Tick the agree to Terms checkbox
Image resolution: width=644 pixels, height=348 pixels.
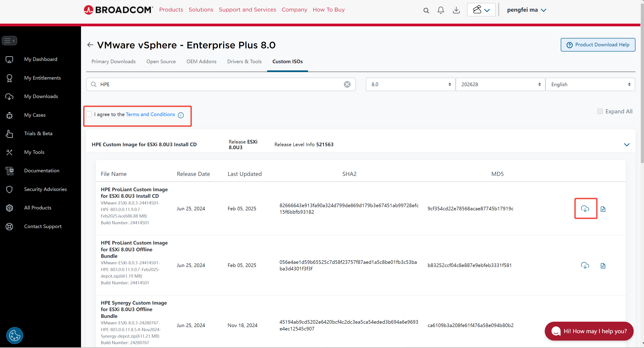click(89, 114)
